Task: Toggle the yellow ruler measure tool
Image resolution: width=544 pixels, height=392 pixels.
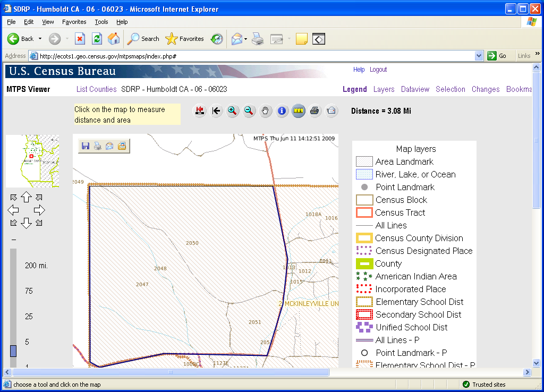Action: coord(299,110)
